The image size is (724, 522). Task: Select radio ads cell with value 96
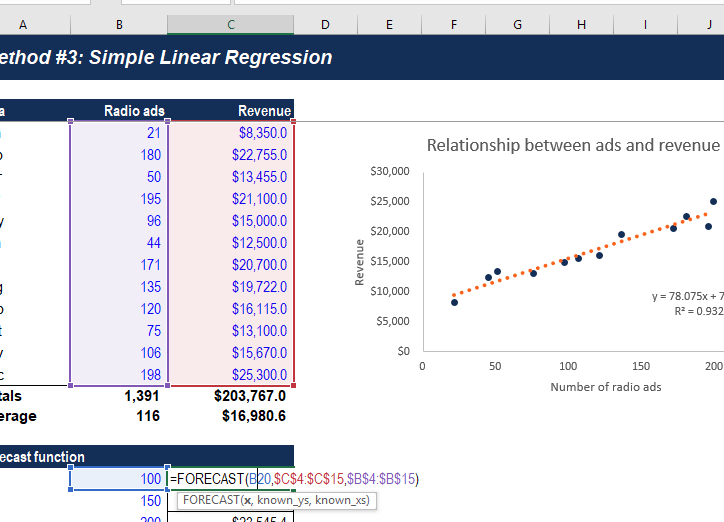coord(119,221)
